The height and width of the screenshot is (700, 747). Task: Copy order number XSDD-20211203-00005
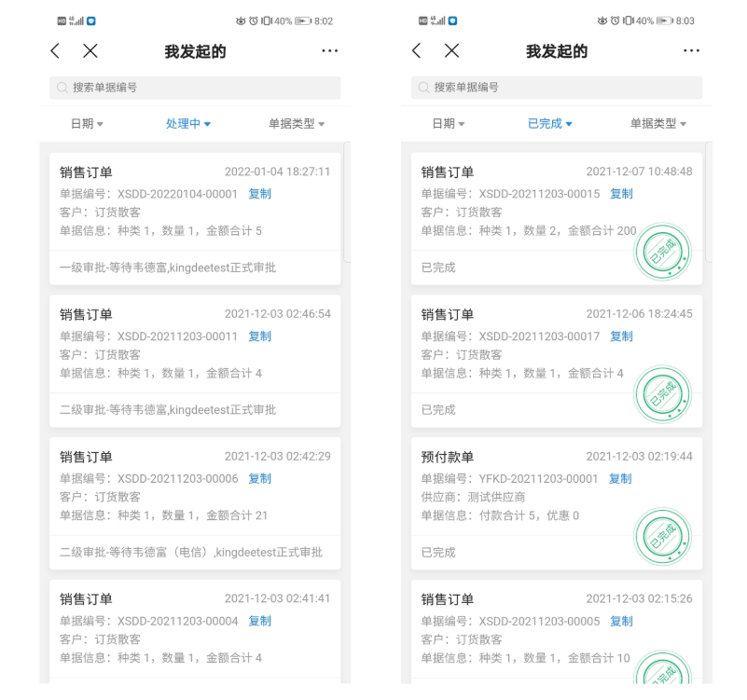(621, 621)
